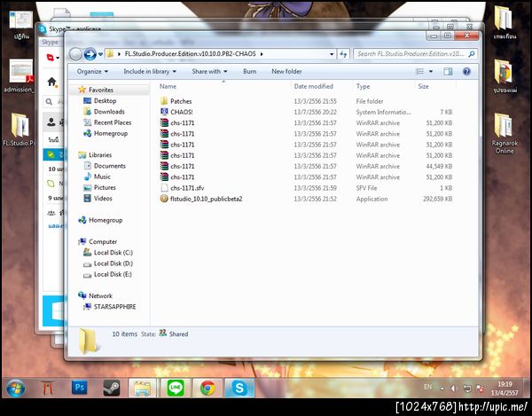Open the Music library
This screenshot has height=416, width=532.
(x=102, y=177)
